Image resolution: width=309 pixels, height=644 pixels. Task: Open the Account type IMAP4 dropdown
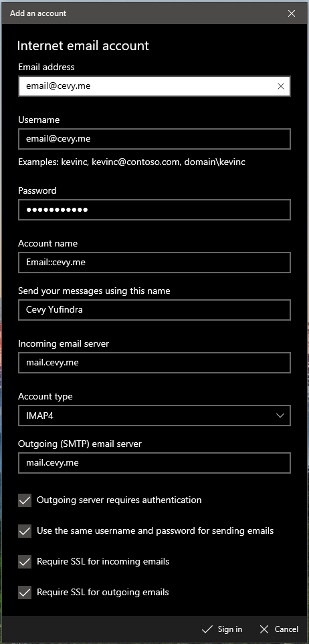154,416
